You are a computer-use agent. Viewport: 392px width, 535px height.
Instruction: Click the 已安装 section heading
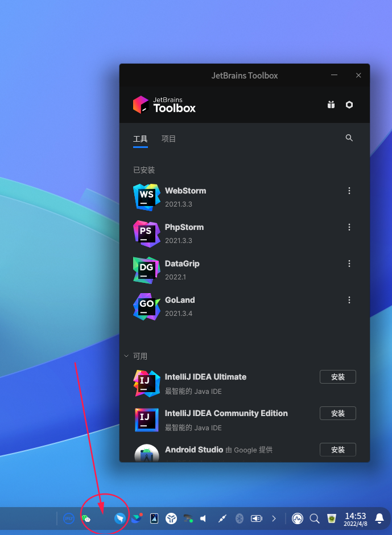(x=144, y=170)
